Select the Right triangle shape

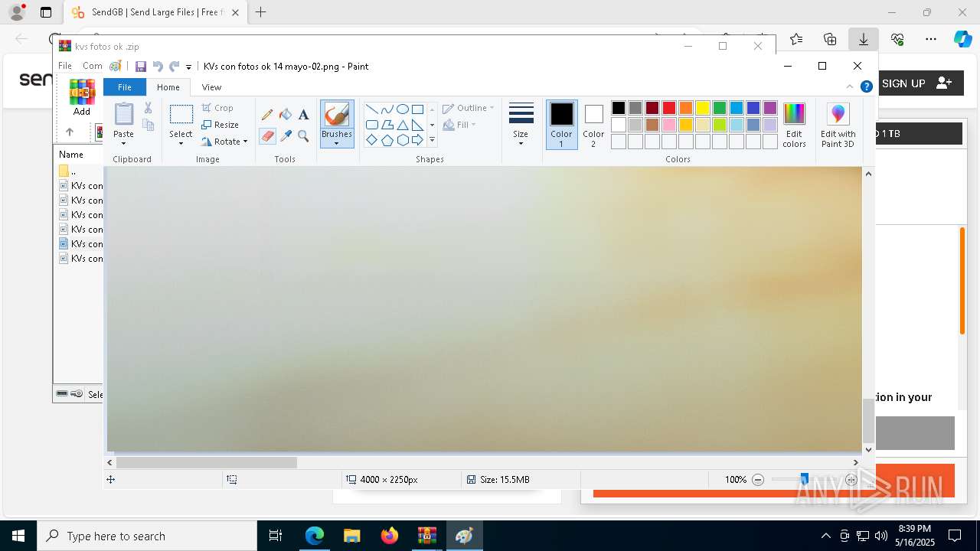[x=417, y=125]
